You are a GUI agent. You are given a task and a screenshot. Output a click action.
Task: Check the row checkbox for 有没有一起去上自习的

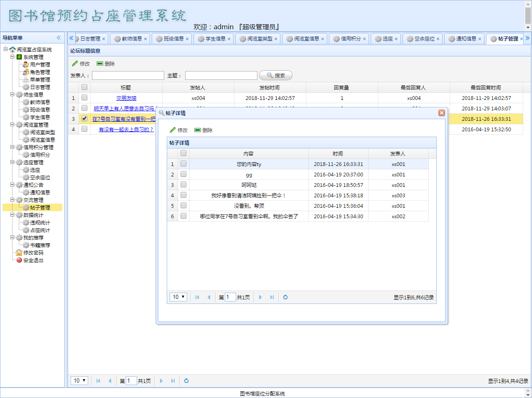84,129
